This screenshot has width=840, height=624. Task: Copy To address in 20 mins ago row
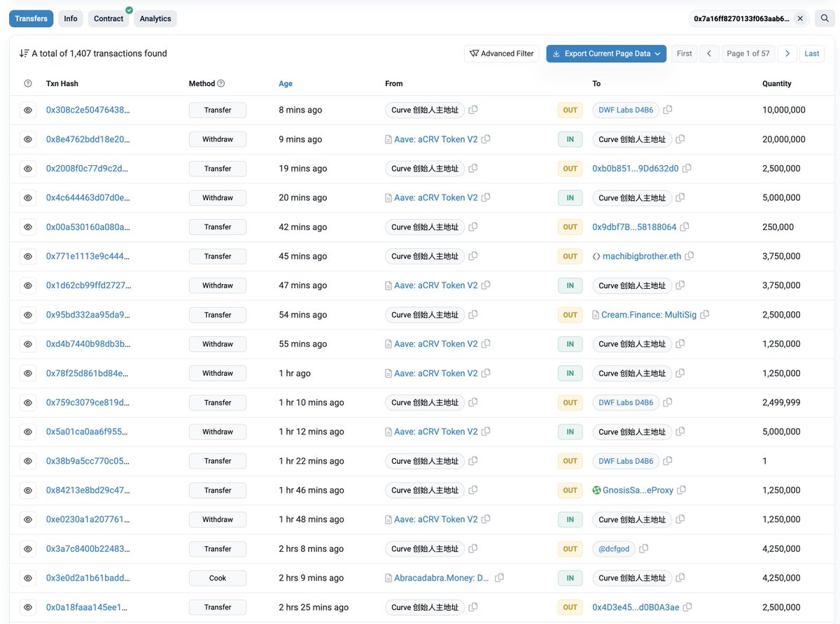pos(680,198)
